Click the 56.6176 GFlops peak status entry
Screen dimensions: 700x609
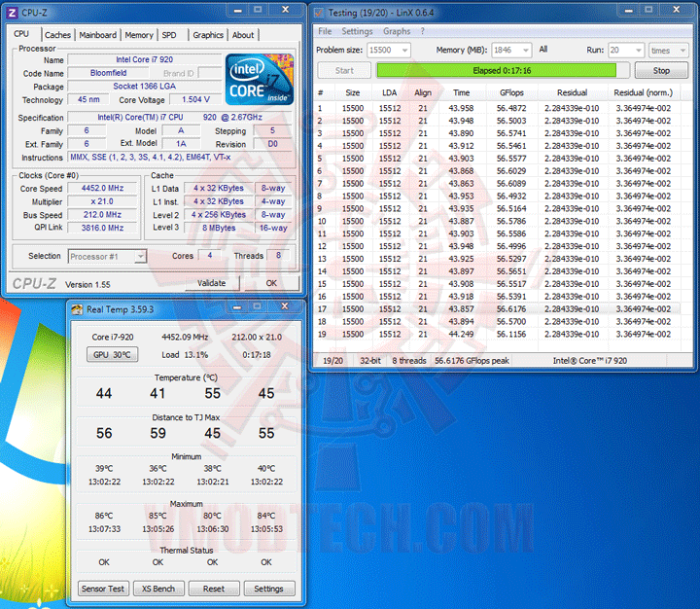[472, 361]
